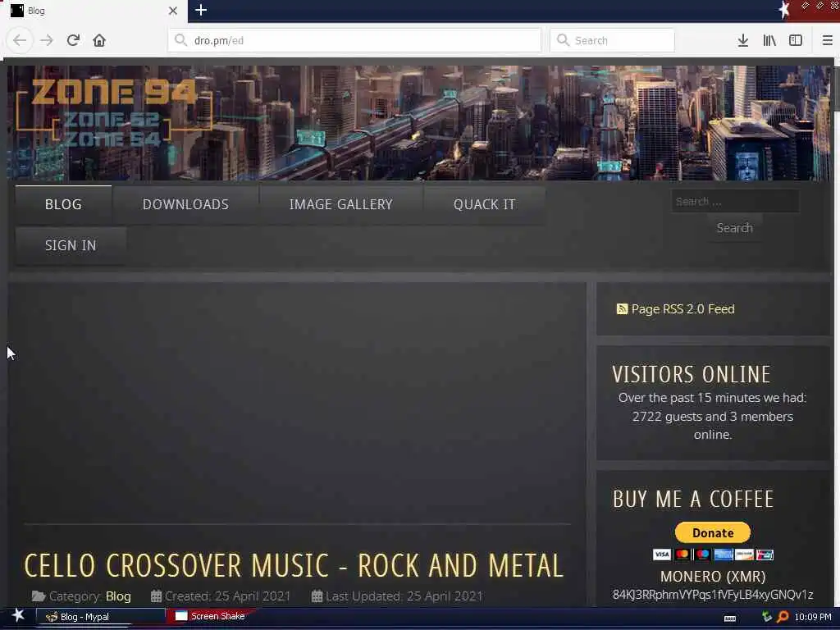Open the QUACK IT menu item
Screen dimensions: 840x630
tap(484, 204)
